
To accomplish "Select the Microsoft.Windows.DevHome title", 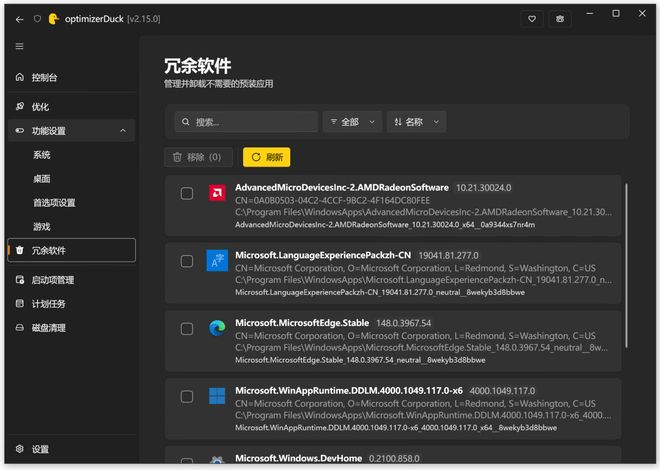I will 298,458.
